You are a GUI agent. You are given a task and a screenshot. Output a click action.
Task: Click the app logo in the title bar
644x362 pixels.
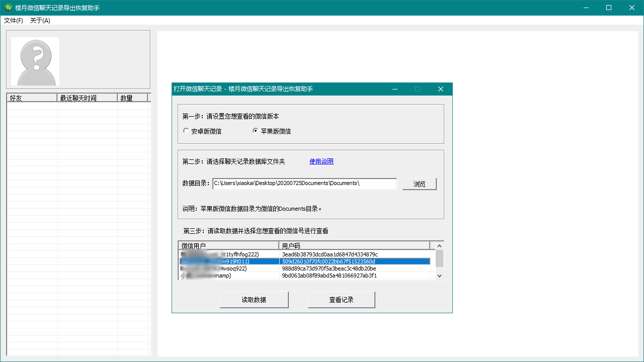click(7, 8)
